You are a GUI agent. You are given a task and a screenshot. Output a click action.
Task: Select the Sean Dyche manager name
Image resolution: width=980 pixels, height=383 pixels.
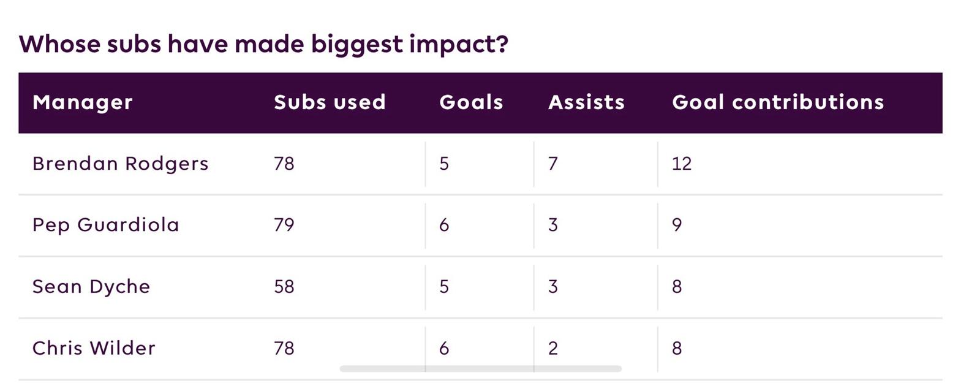coord(91,287)
